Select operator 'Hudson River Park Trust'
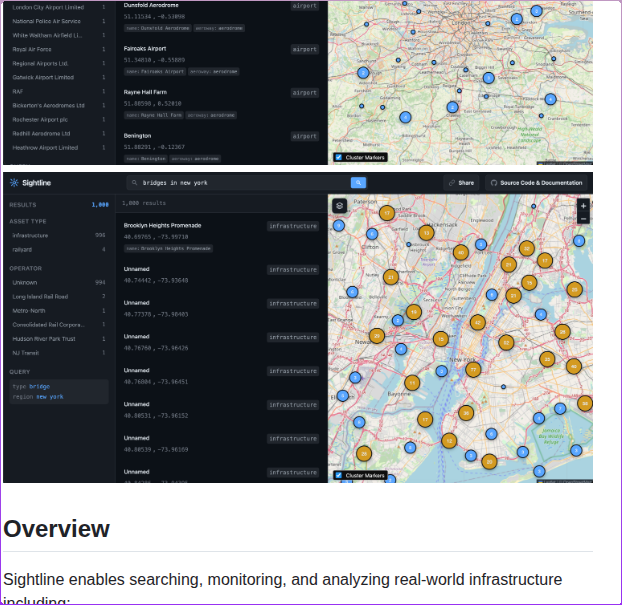 59,339
